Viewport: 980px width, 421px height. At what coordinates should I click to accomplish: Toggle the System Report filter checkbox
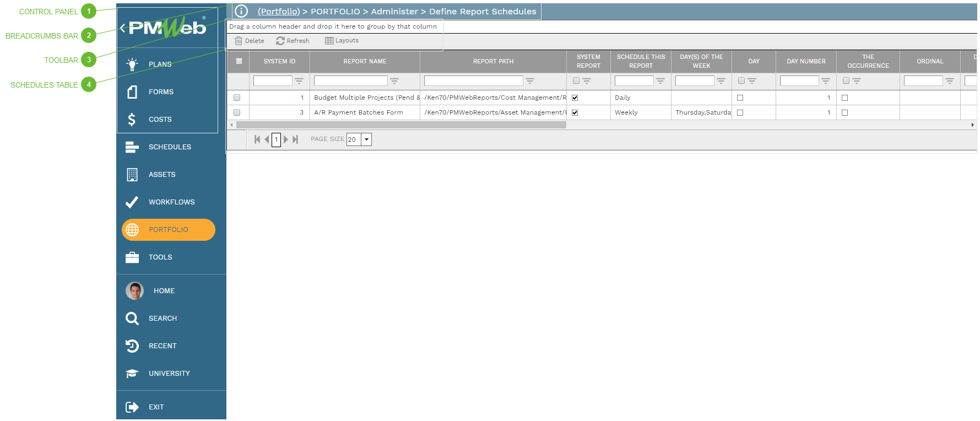point(576,80)
